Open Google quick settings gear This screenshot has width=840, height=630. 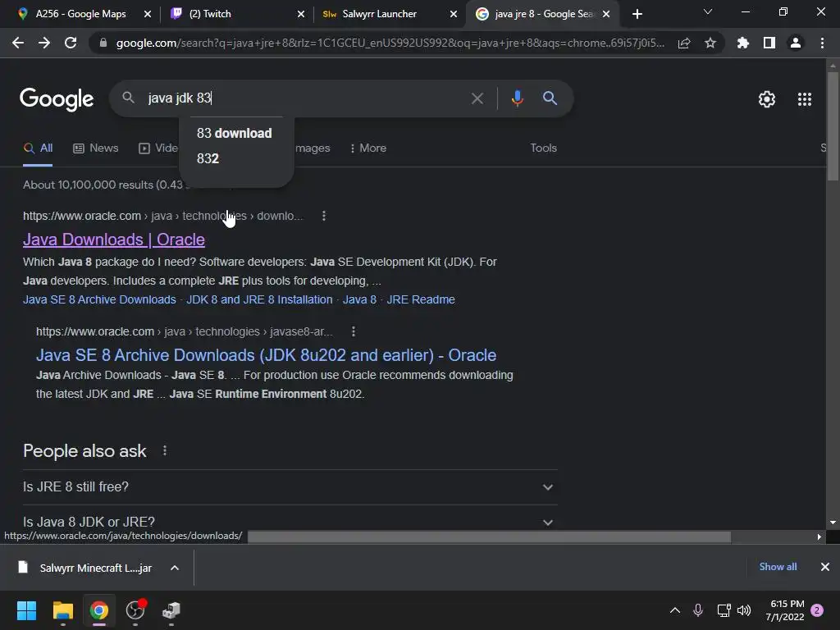(767, 99)
